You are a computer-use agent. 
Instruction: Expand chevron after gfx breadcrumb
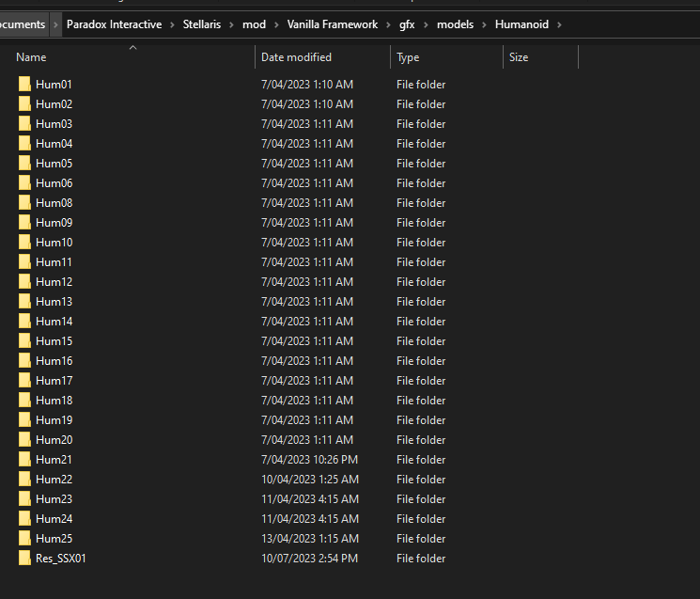click(x=426, y=24)
